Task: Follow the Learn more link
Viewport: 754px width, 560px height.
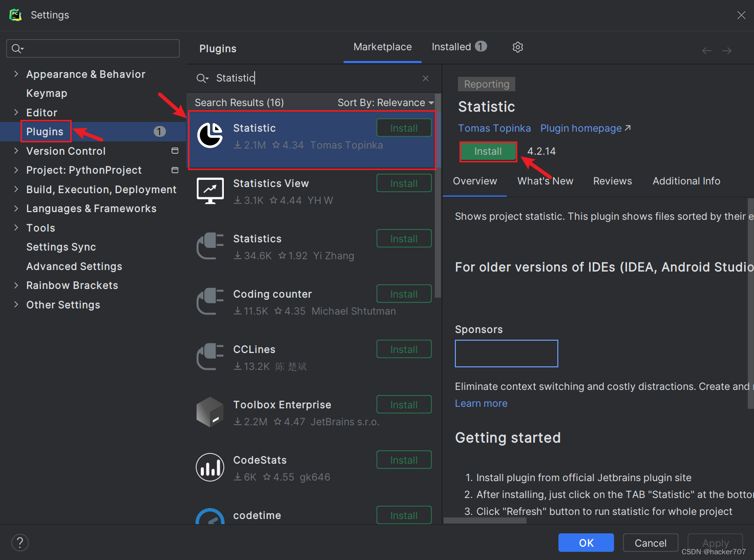Action: (481, 403)
